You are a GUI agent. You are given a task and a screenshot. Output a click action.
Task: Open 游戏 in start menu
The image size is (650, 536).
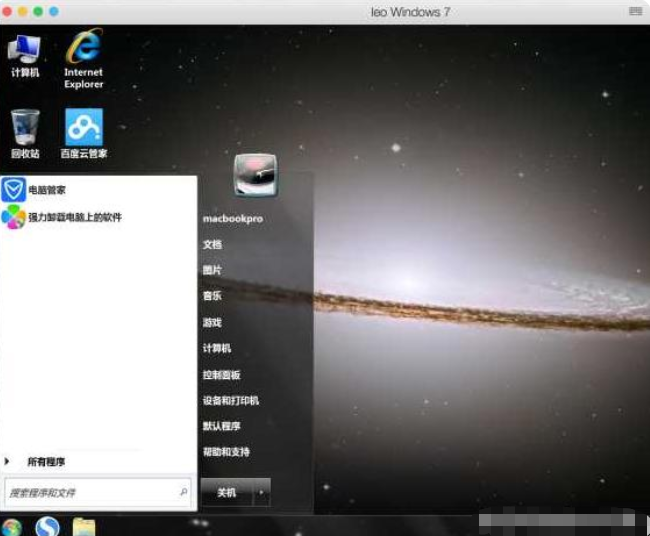click(x=212, y=323)
